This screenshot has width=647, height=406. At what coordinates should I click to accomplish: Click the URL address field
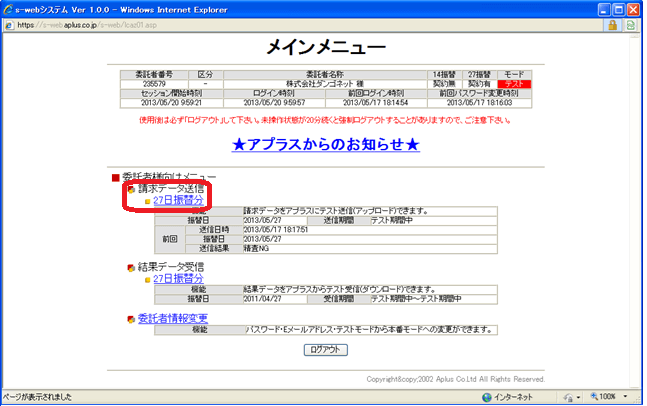300,25
